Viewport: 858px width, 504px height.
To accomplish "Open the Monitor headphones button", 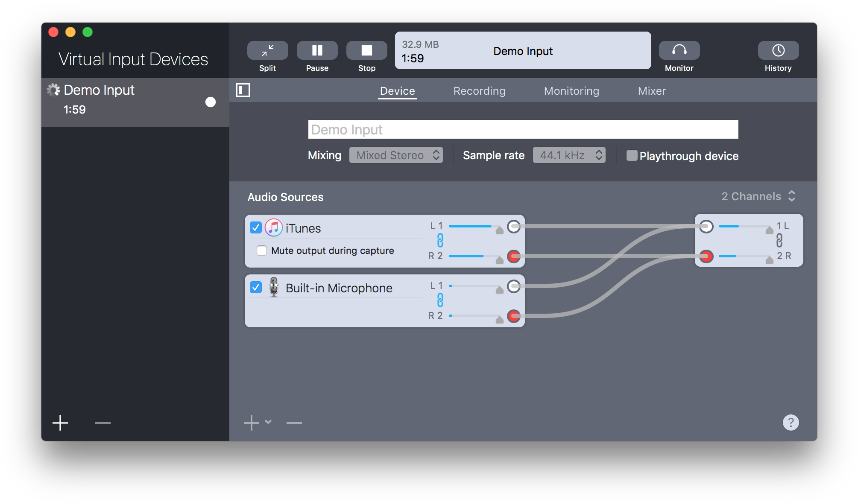I will coord(679,51).
